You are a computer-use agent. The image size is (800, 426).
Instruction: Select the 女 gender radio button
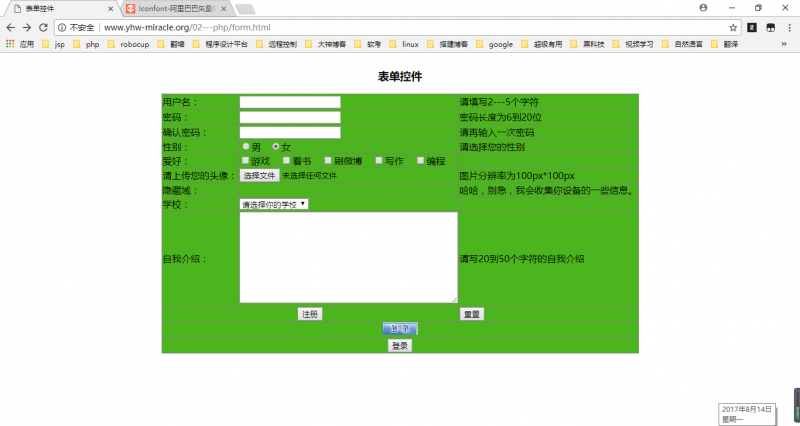pyautogui.click(x=276, y=146)
